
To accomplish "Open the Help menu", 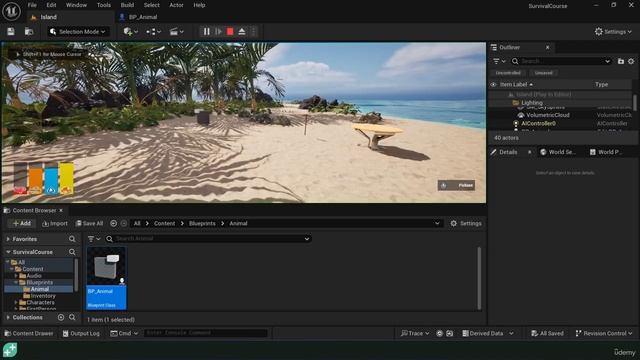I will click(x=199, y=5).
